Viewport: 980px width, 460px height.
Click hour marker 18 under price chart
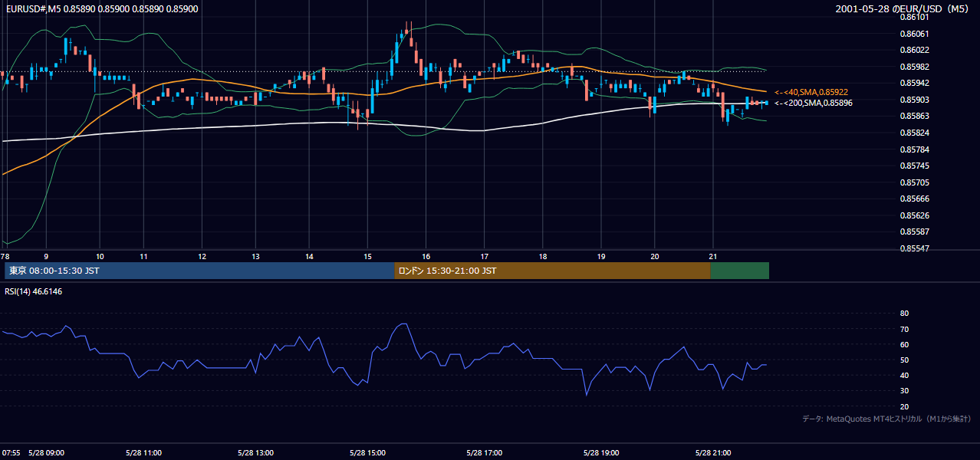click(x=542, y=256)
